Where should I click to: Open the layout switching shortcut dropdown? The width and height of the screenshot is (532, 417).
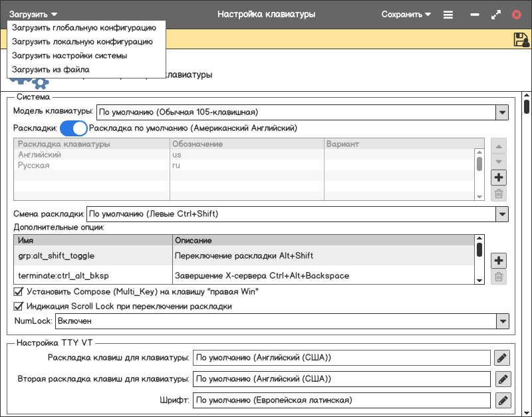pyautogui.click(x=501, y=214)
